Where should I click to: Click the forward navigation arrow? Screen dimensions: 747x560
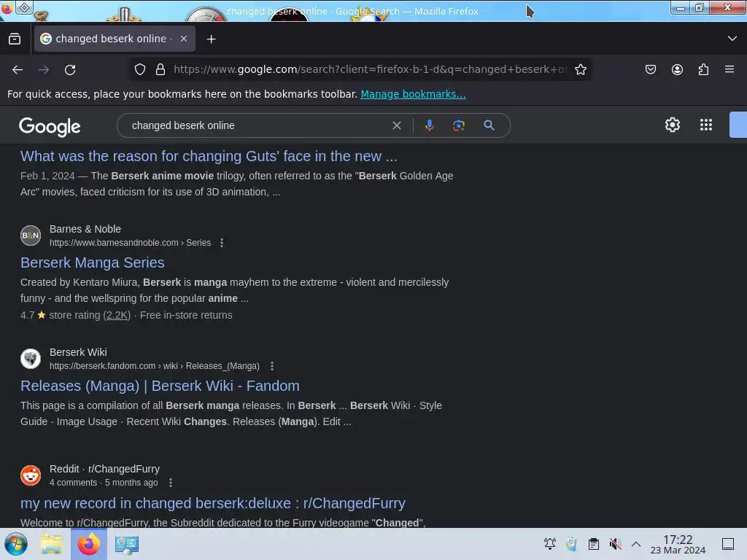coord(44,69)
